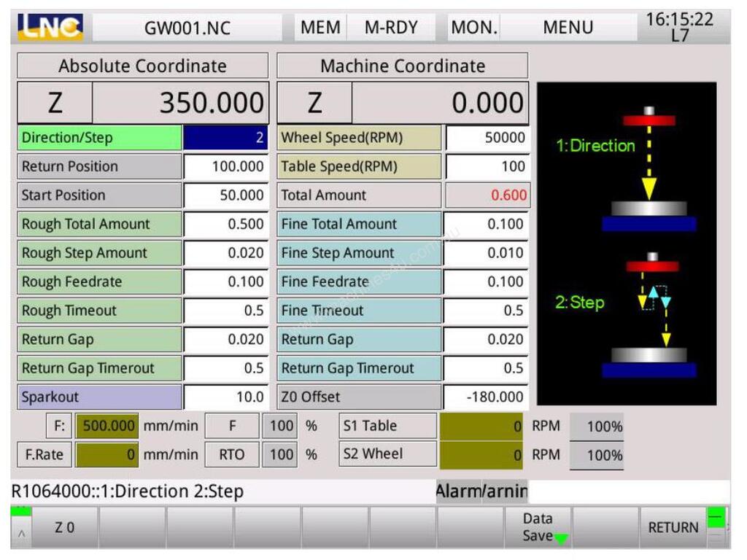Click the Sparkout value field
747x560 pixels.
coord(225,397)
